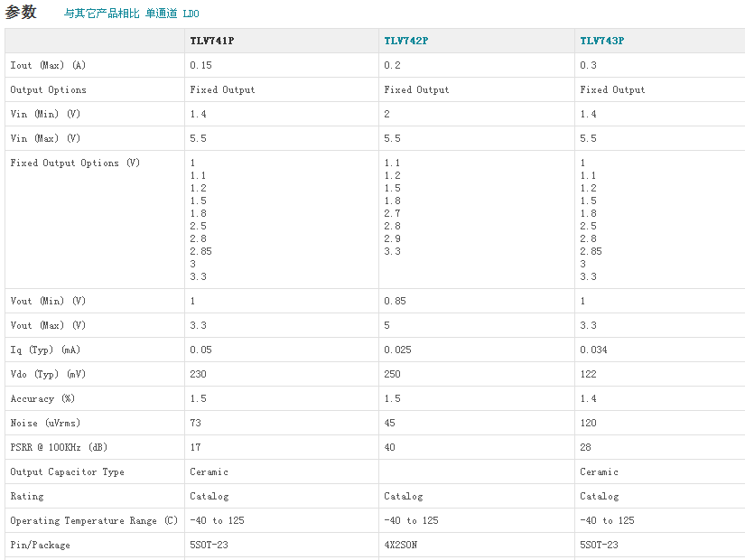Select the Iout (Max) (A) row label
Image resolution: width=745 pixels, height=560 pixels.
pos(48,65)
